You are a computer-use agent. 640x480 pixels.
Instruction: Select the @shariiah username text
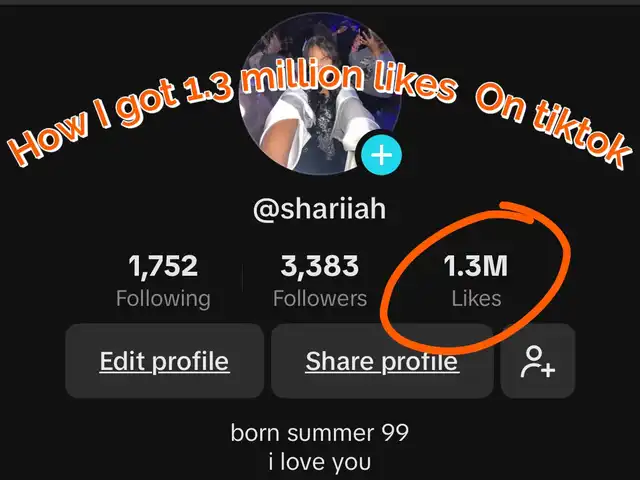(x=320, y=209)
